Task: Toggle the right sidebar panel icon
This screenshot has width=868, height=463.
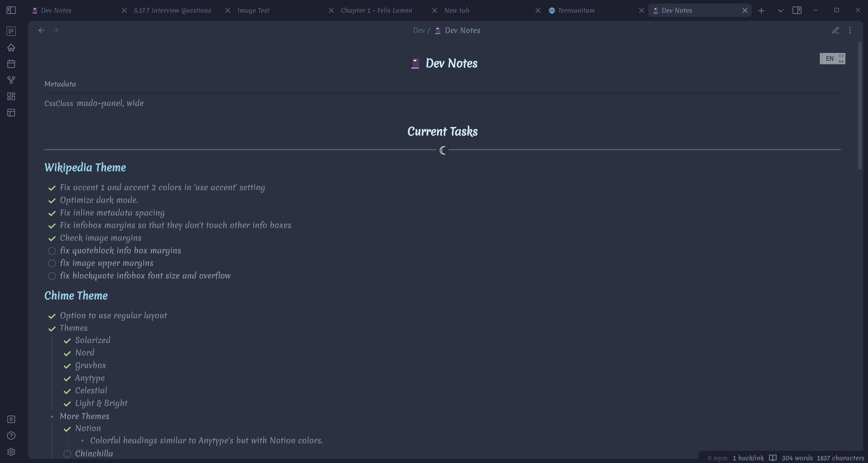Action: pos(797,10)
